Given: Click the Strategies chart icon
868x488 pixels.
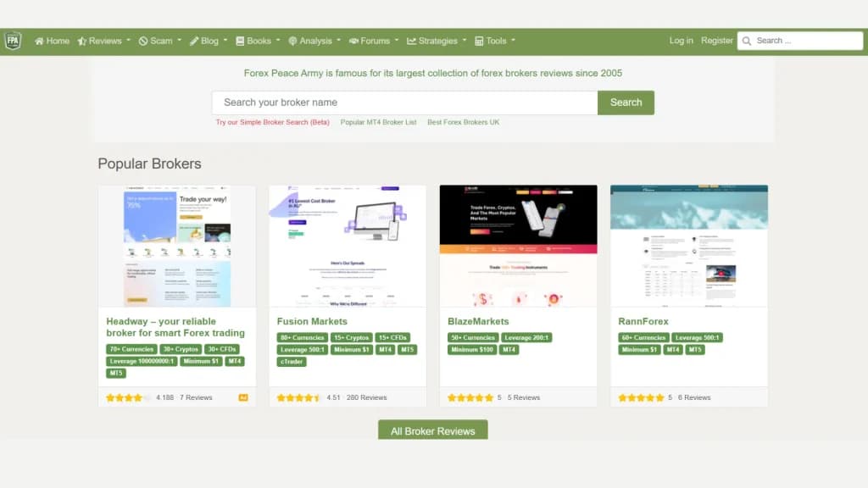Looking at the screenshot, I should coord(411,41).
